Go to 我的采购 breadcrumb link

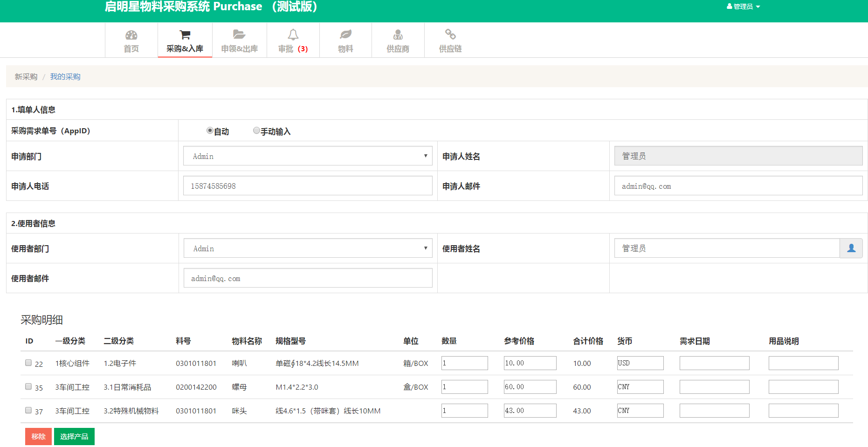coord(65,77)
